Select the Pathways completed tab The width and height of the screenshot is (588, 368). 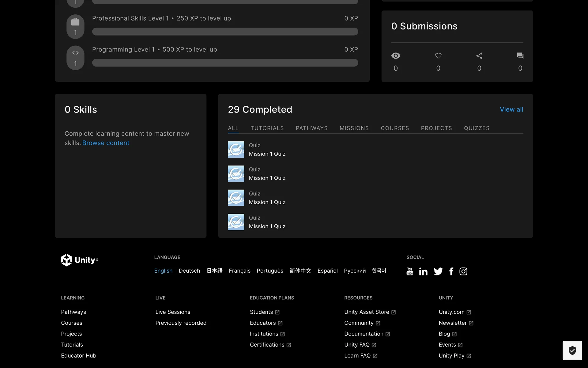(311, 128)
